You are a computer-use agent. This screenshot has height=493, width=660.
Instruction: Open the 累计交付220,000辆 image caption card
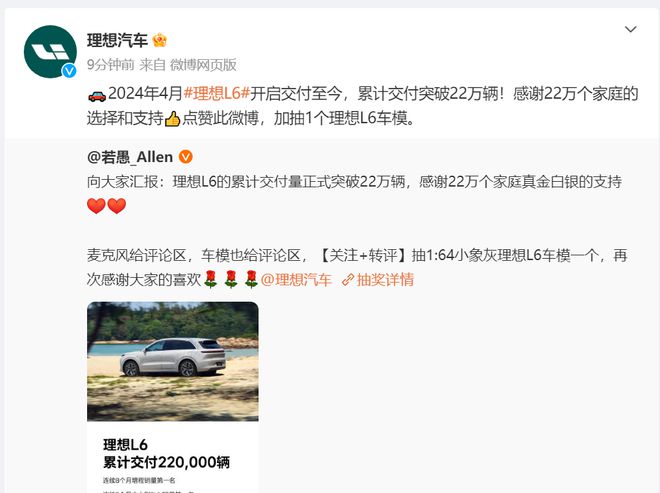coord(173,457)
